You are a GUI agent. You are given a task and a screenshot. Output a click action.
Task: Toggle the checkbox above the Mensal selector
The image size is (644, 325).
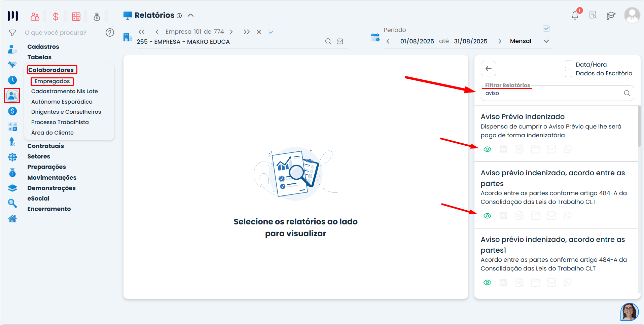pyautogui.click(x=546, y=29)
